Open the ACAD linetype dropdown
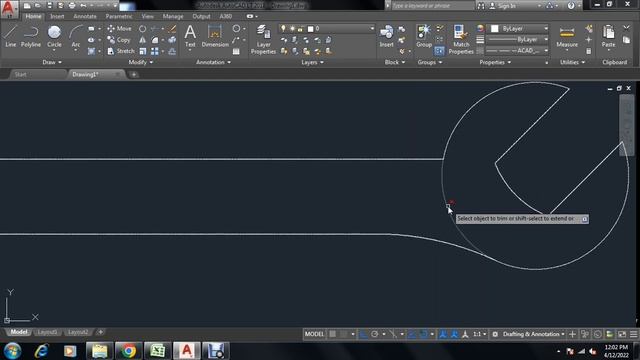Viewport: 640px width, 360px height. pyautogui.click(x=518, y=51)
